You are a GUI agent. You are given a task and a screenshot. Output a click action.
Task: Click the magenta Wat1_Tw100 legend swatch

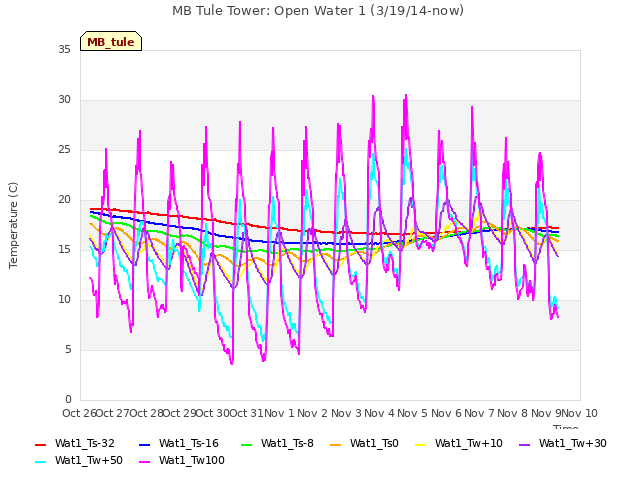pos(144,462)
